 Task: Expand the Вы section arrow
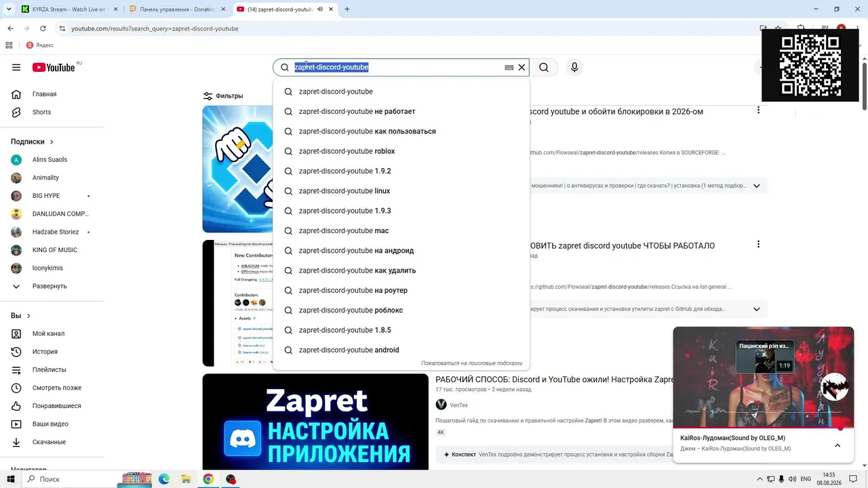(28, 316)
